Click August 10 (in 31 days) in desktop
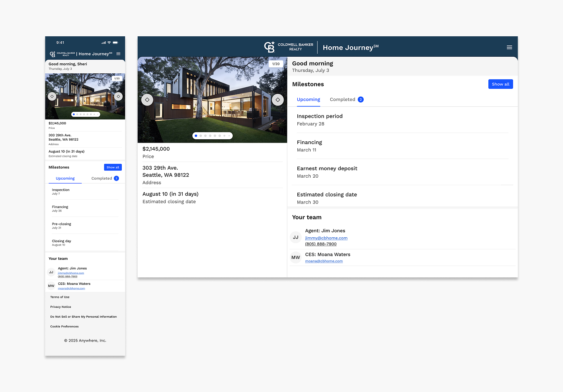563x392 pixels. (171, 194)
